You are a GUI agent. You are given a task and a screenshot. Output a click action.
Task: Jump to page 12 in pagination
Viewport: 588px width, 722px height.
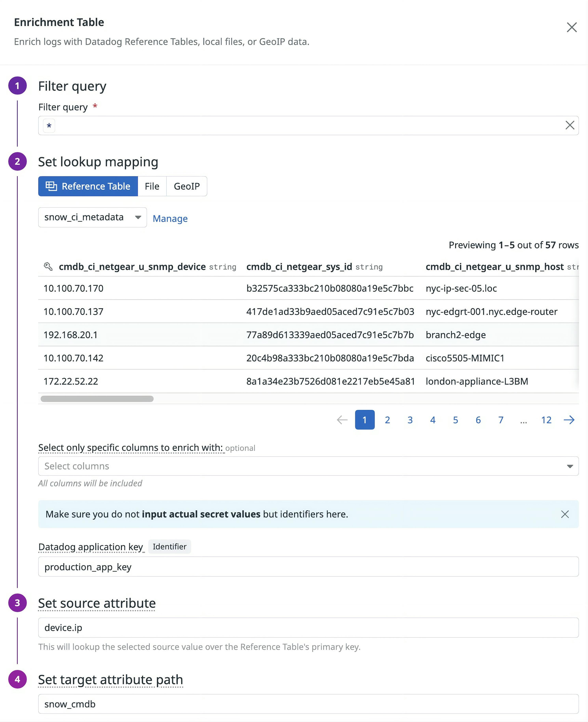coord(546,420)
